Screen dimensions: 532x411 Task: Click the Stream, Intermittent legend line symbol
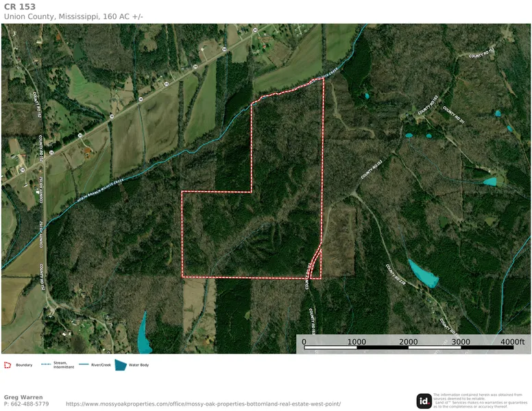coord(46,365)
